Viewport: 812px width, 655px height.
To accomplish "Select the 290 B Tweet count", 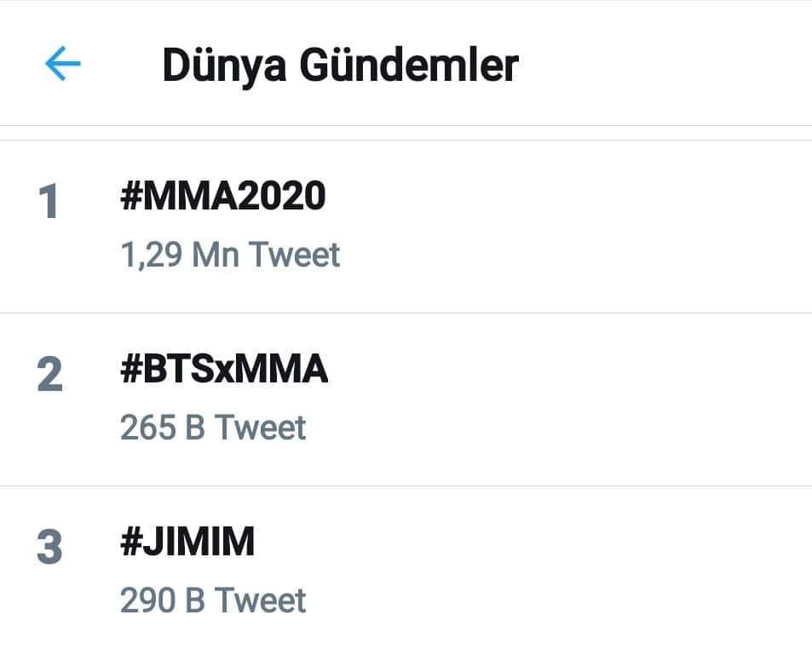I will coord(213,600).
